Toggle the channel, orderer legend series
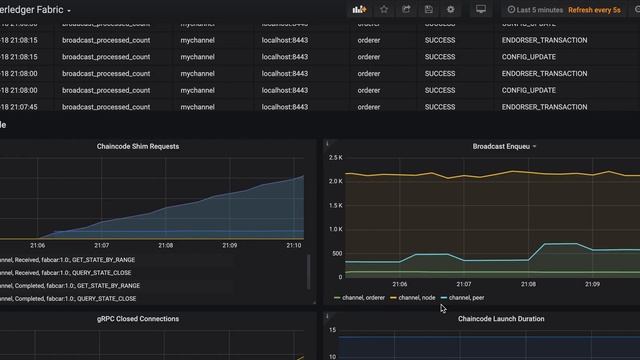Viewport: 640px width, 360px height. (363, 298)
